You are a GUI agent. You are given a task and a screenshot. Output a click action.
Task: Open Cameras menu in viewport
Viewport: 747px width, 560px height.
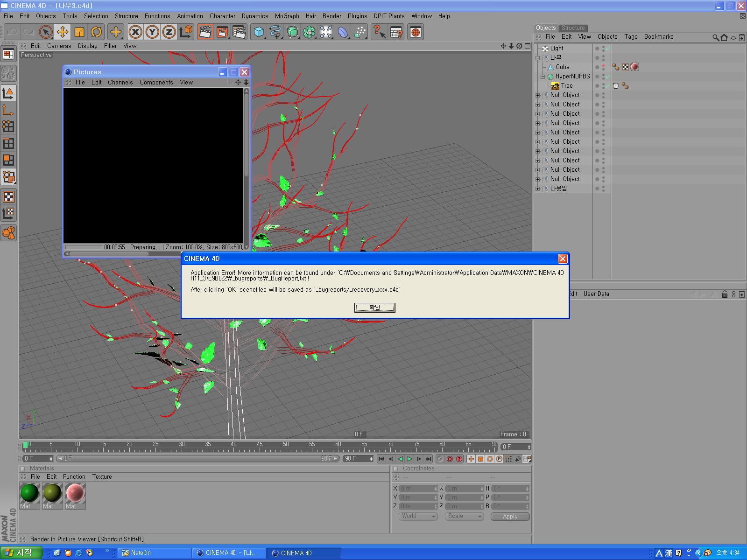[59, 46]
